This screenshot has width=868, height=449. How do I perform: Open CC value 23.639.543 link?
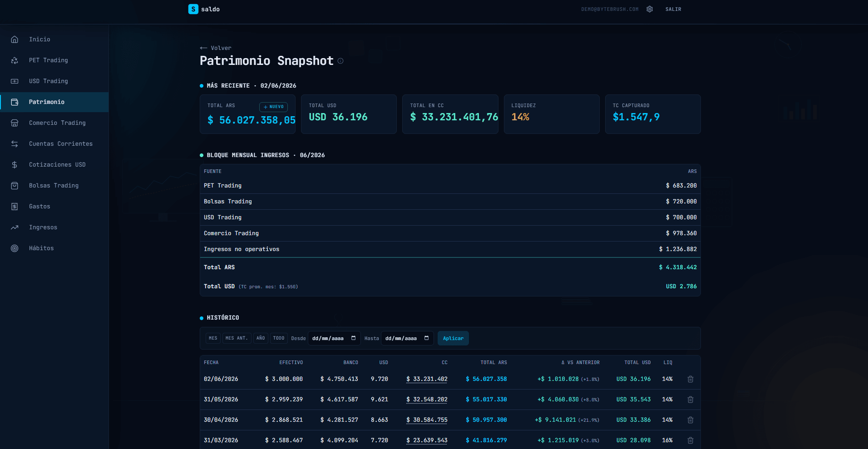pyautogui.click(x=427, y=440)
